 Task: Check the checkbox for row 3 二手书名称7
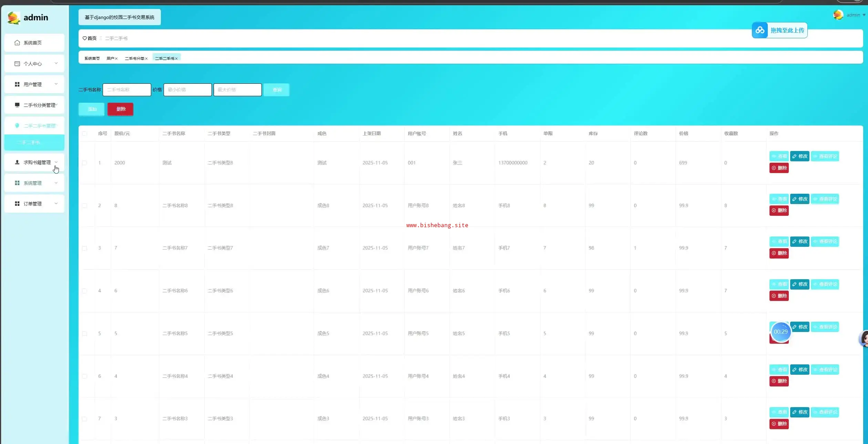tap(84, 248)
